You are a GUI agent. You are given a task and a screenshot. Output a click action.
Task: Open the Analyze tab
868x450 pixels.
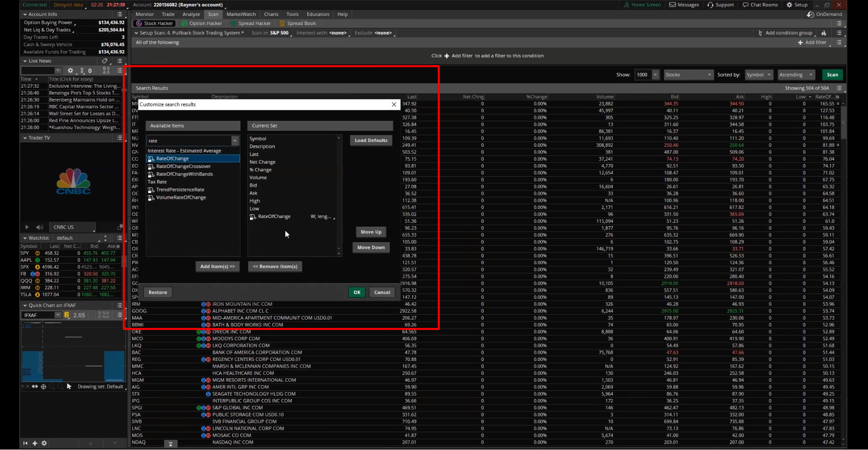[x=191, y=14]
